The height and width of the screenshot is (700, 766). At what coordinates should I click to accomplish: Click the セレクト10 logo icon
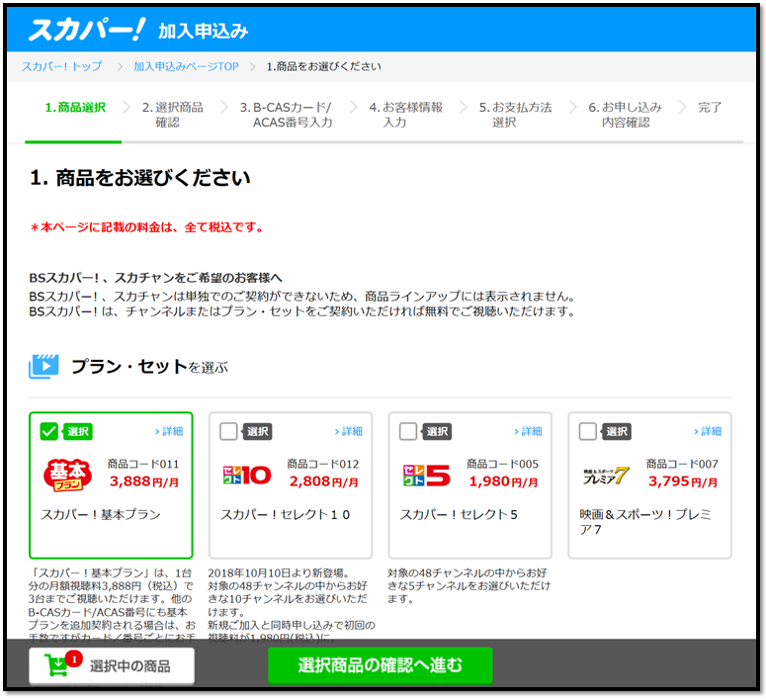tap(247, 476)
